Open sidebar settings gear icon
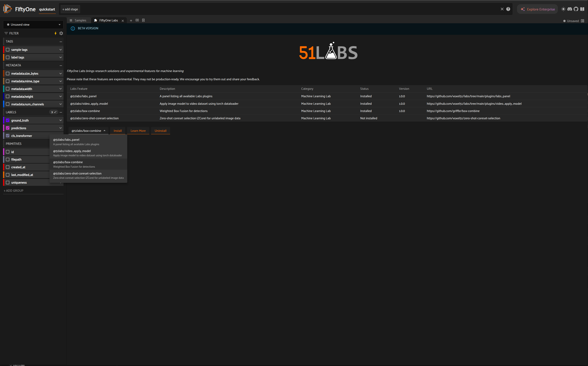 [x=61, y=33]
